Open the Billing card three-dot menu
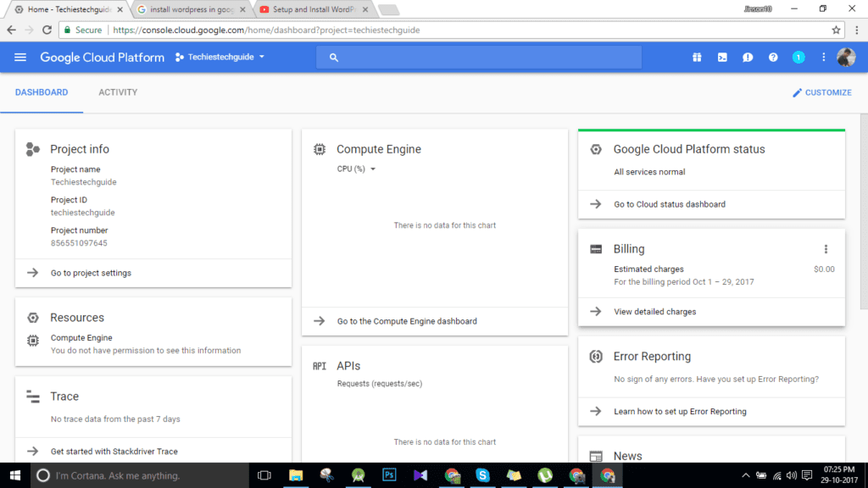 [x=826, y=249]
